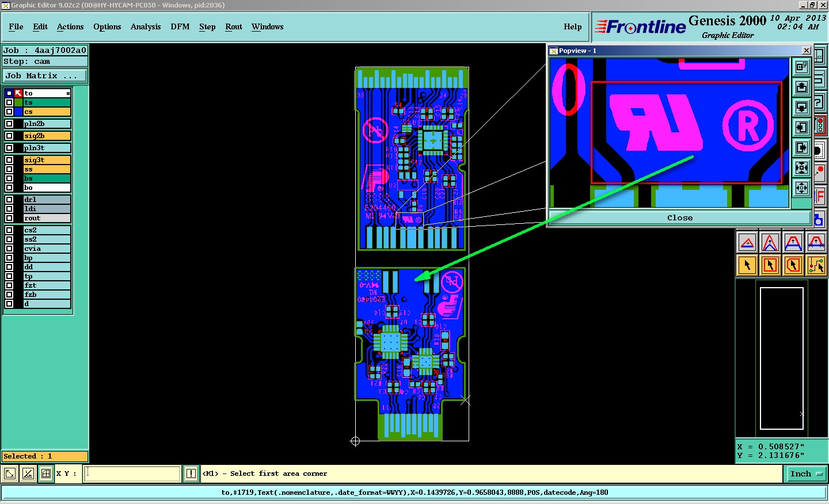829x504 pixels.
Task: Click the Popview zoom window icon at top
Action: [801, 67]
